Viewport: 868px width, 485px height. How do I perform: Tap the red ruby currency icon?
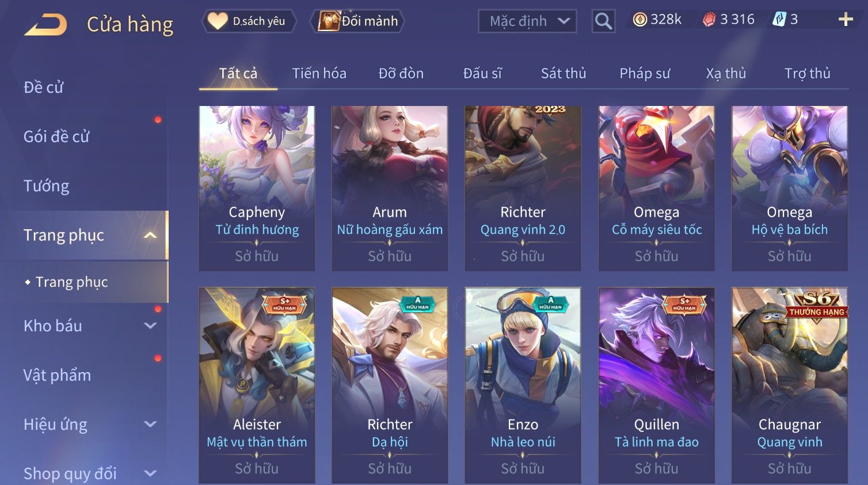point(709,20)
